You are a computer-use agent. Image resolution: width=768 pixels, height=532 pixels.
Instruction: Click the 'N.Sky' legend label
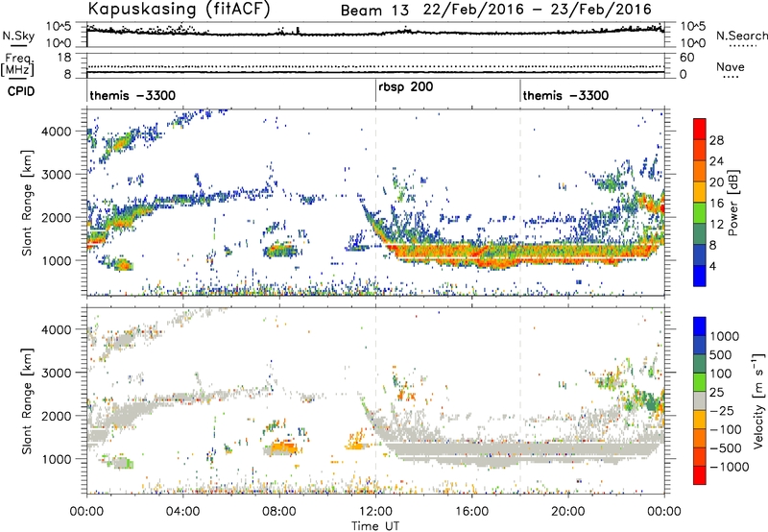tap(18, 36)
